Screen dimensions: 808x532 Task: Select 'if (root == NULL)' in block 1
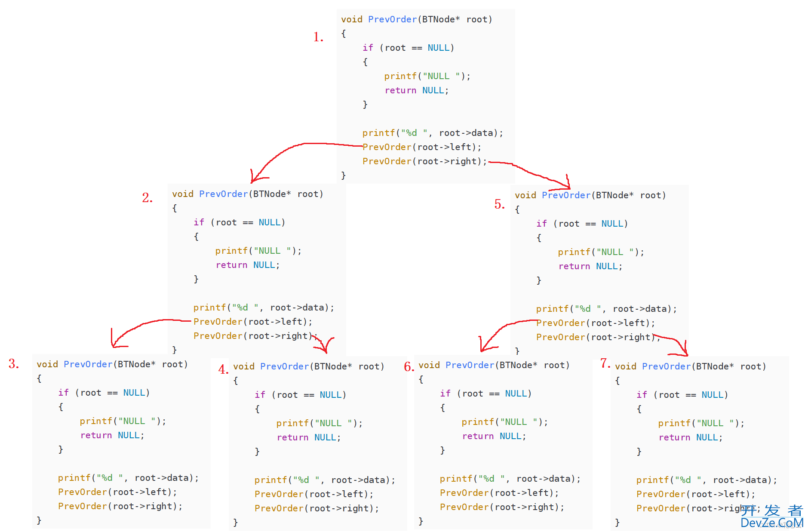[409, 48]
